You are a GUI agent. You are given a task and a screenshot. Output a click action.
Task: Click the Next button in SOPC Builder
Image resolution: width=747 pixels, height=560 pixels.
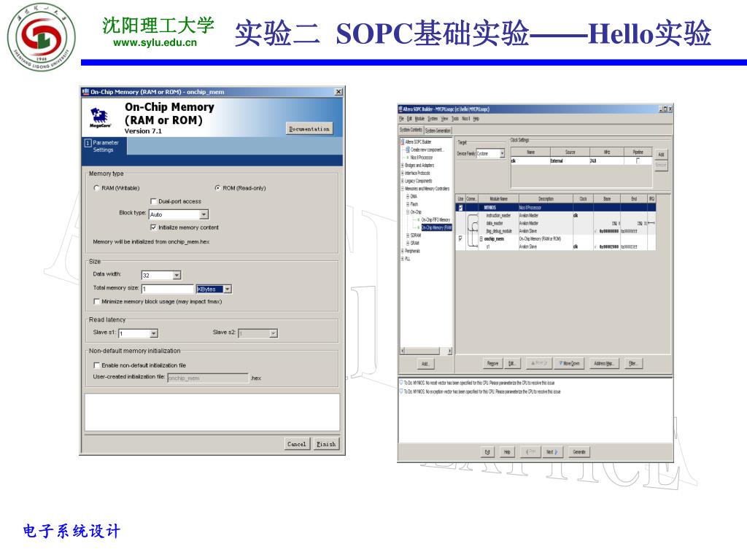pos(553,452)
